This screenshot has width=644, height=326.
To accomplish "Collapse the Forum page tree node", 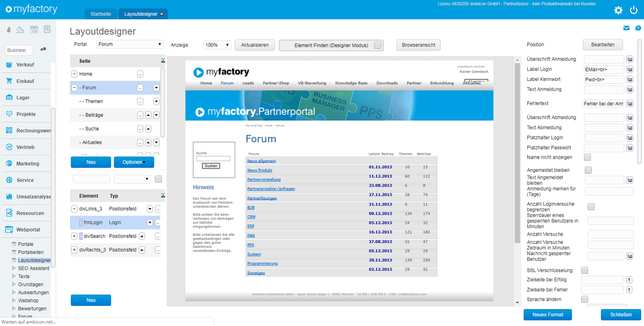I will [x=74, y=88].
